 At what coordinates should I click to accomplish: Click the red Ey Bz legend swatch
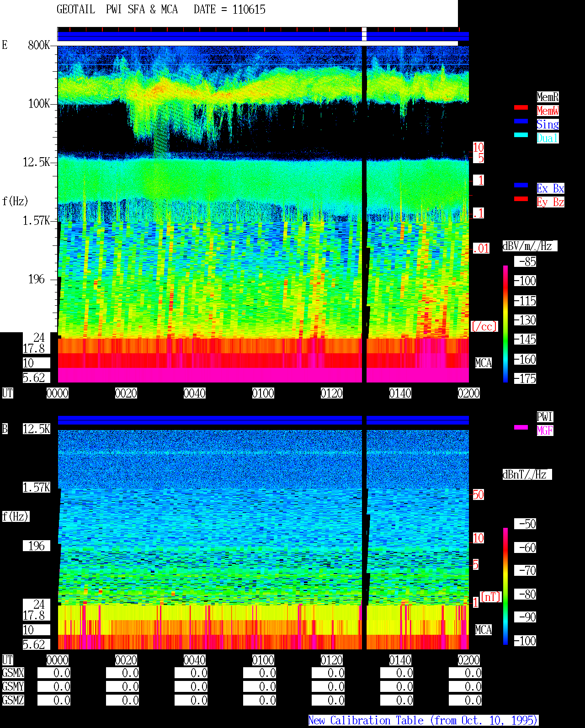click(521, 199)
